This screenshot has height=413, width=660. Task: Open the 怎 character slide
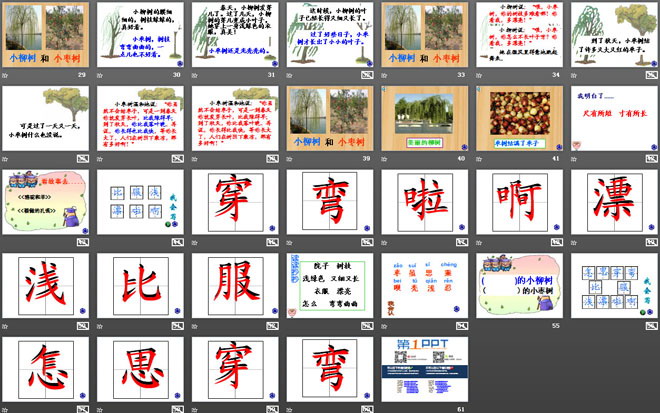click(x=45, y=369)
